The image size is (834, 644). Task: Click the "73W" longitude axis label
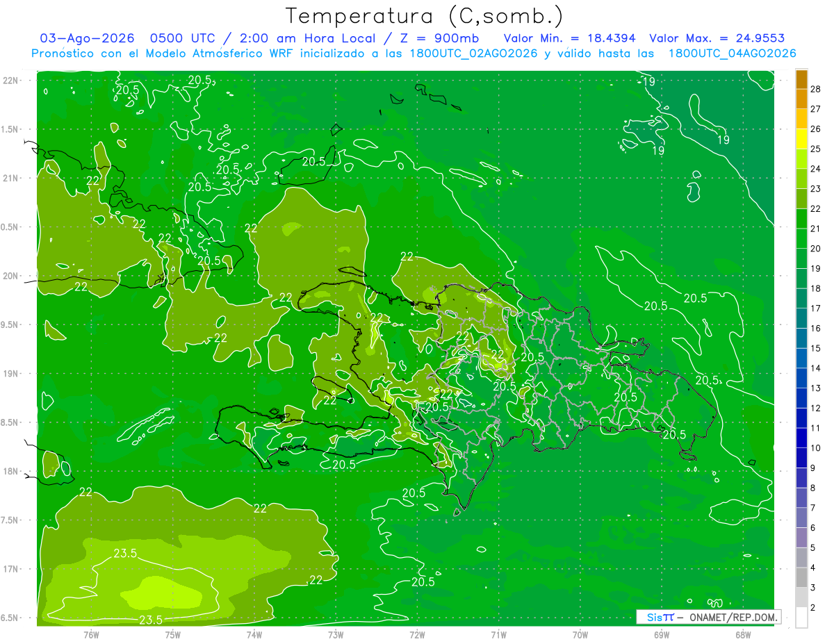click(336, 634)
